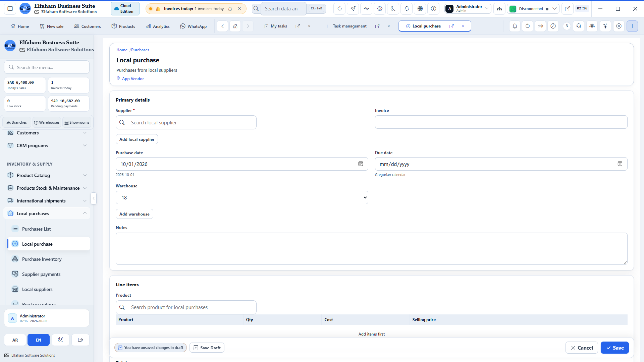Screen dimensions: 644x362
Task: Click the printer icon in tab bar
Action: [540, 26]
